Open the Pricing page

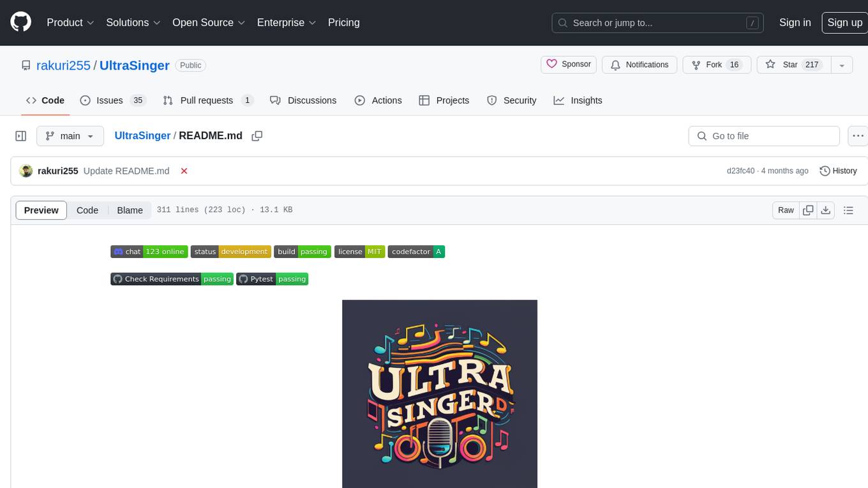[x=344, y=22]
